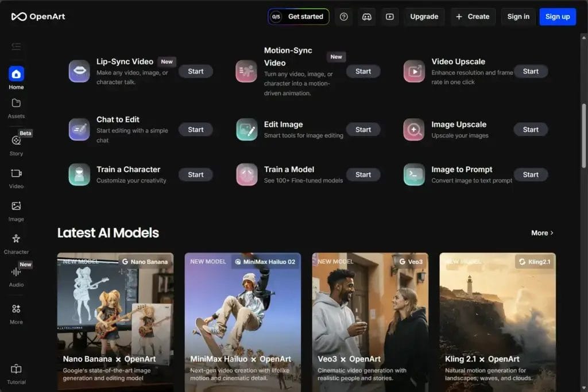Image resolution: width=588 pixels, height=392 pixels.
Task: Open More AI models with the chevron
Action: pyautogui.click(x=540, y=233)
